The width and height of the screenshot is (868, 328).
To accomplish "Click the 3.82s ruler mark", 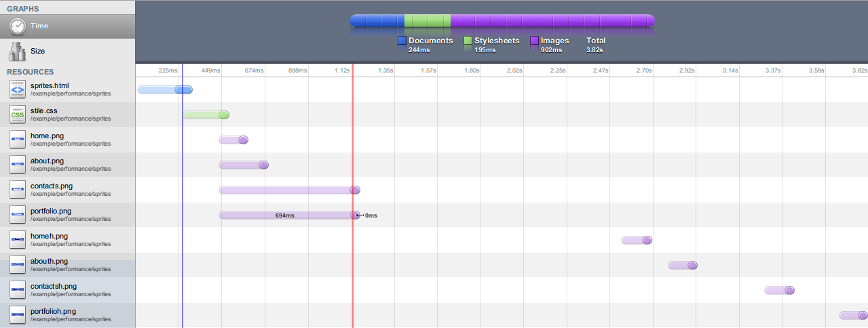I will coord(859,70).
